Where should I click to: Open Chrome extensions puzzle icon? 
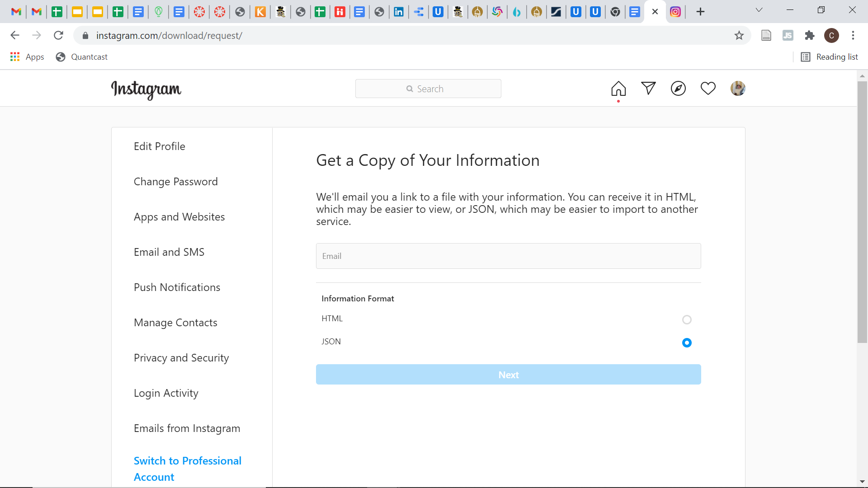pos(810,35)
